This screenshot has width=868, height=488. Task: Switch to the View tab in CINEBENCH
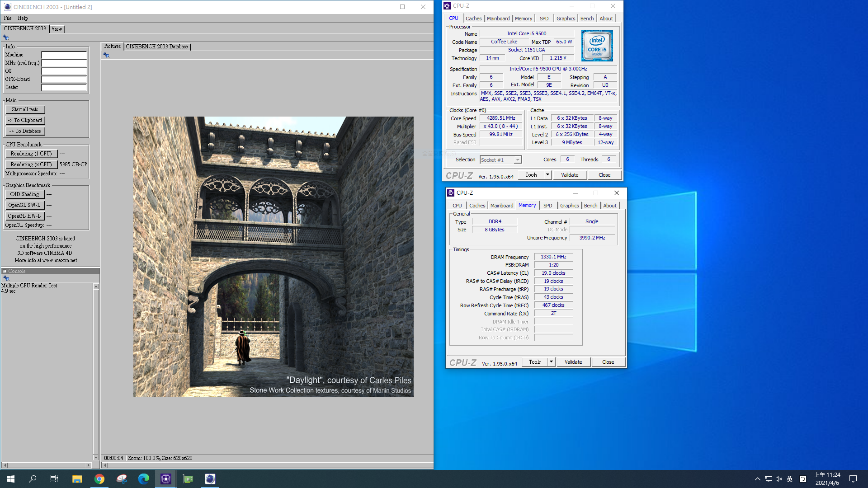tap(57, 29)
